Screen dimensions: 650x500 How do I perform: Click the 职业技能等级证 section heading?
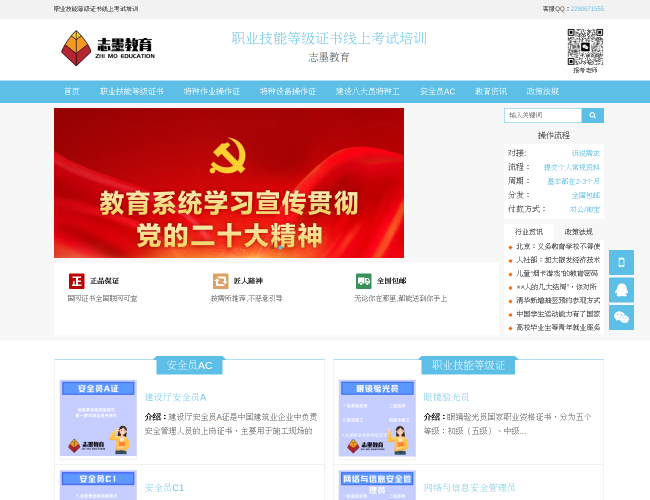[468, 365]
